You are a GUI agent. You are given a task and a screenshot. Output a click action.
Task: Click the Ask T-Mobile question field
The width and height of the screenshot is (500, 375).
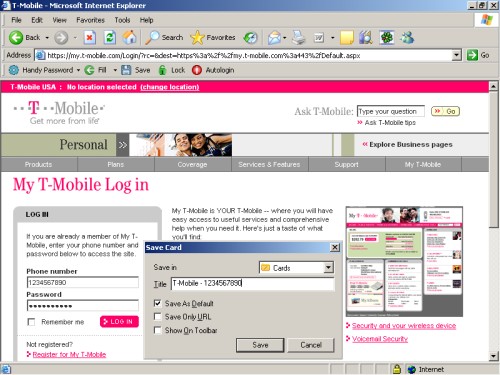391,111
